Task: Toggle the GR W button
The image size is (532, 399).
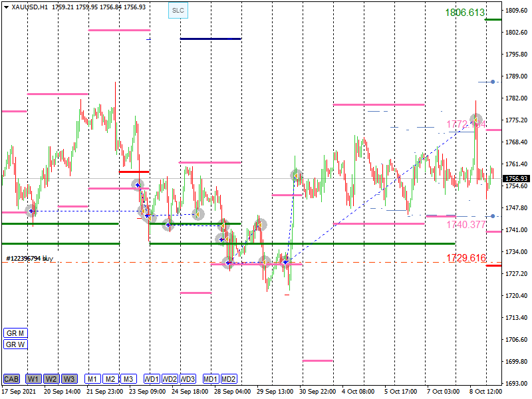Action: pyautogui.click(x=15, y=344)
